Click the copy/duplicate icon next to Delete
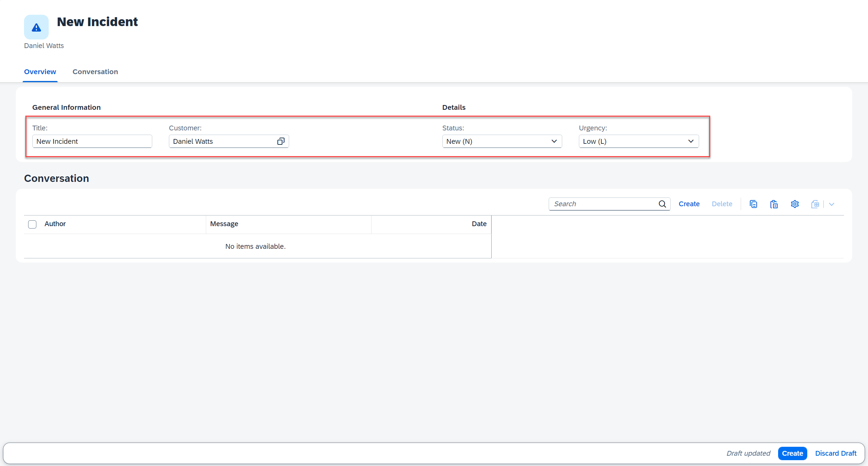Screen dimensions: 868x466 pos(753,204)
